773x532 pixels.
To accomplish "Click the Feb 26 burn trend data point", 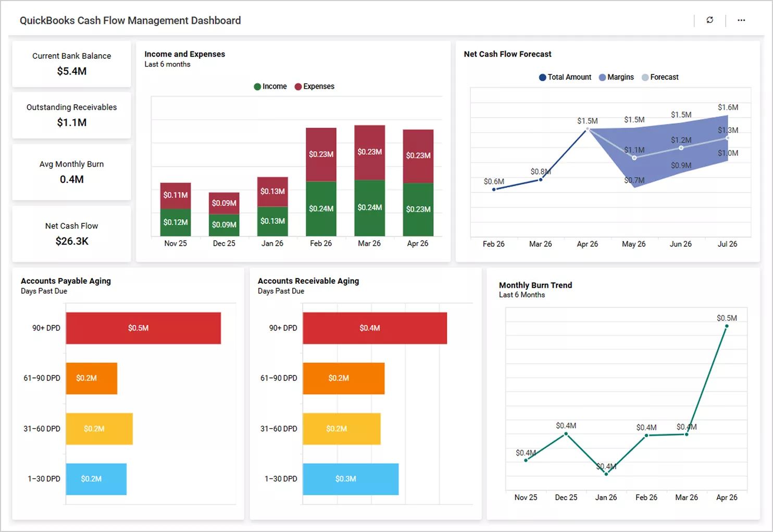I will tap(646, 435).
